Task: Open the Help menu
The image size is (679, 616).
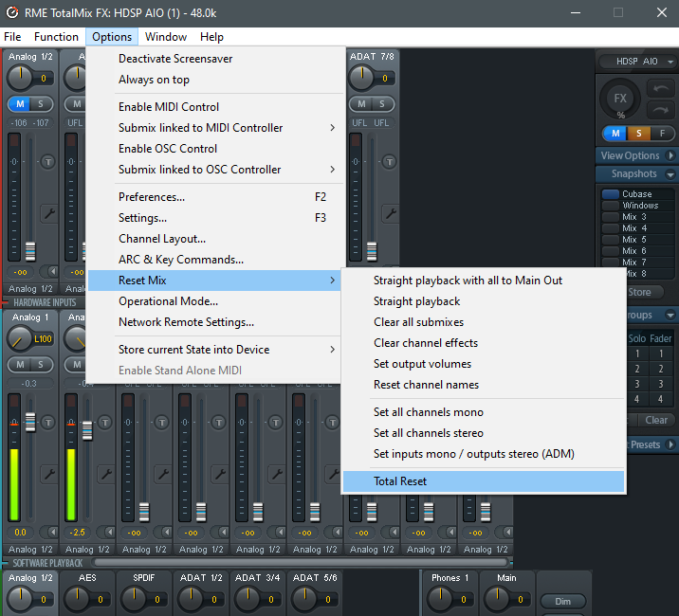Action: pos(211,37)
